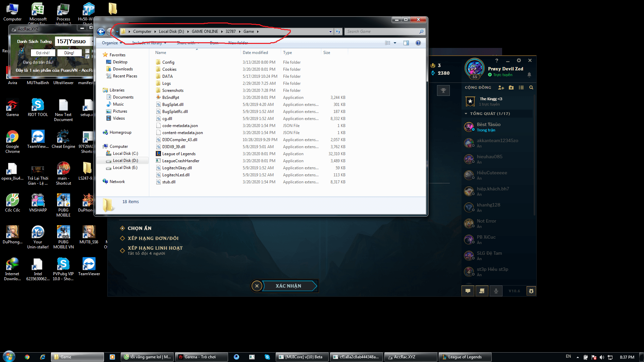
Task: Select XẾP HẠNG LINH HOẠT queue option
Action: pos(152,250)
